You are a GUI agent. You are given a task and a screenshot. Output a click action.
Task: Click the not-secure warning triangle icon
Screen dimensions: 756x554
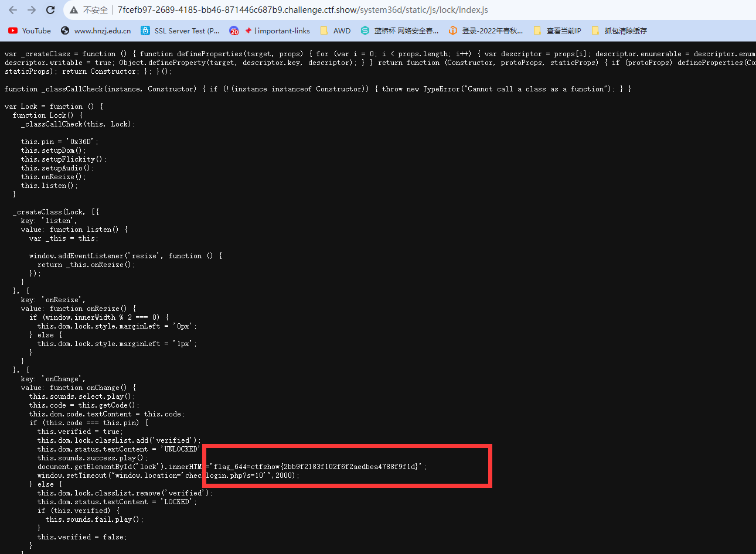(x=74, y=10)
